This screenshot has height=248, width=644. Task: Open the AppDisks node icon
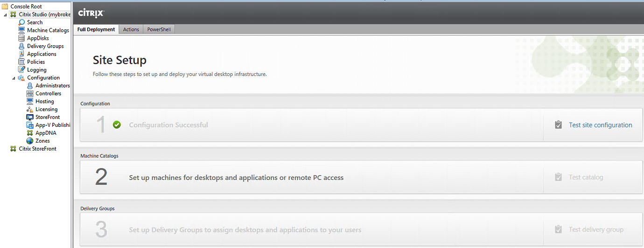click(21, 38)
